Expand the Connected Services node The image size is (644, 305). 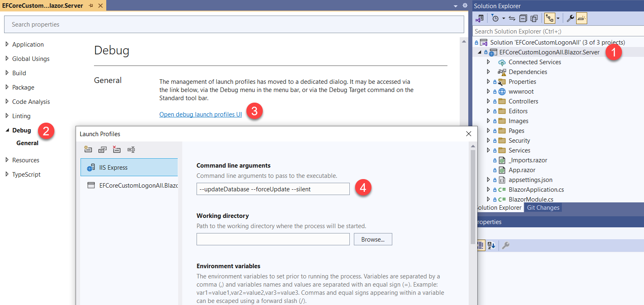point(488,62)
